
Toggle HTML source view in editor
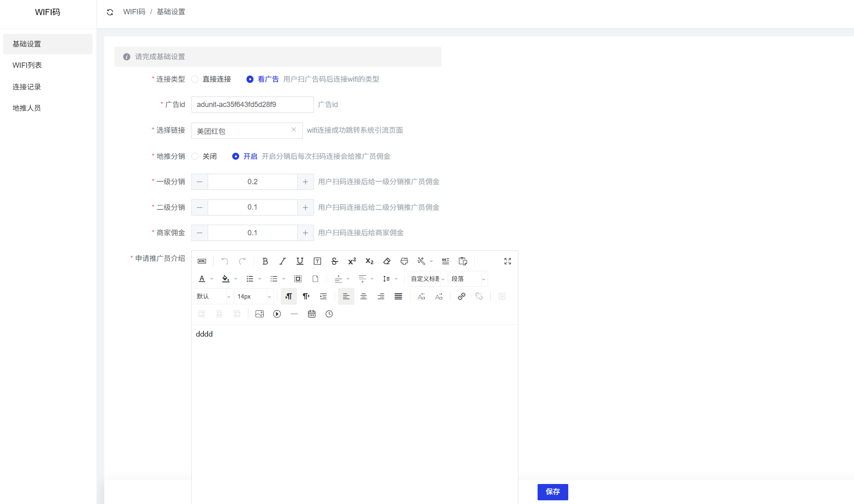click(x=202, y=261)
